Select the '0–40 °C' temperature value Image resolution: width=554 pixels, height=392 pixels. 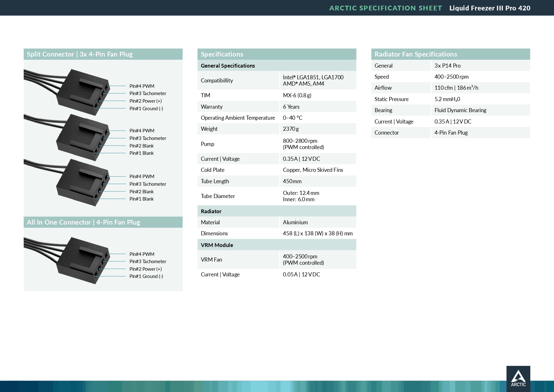tap(292, 118)
